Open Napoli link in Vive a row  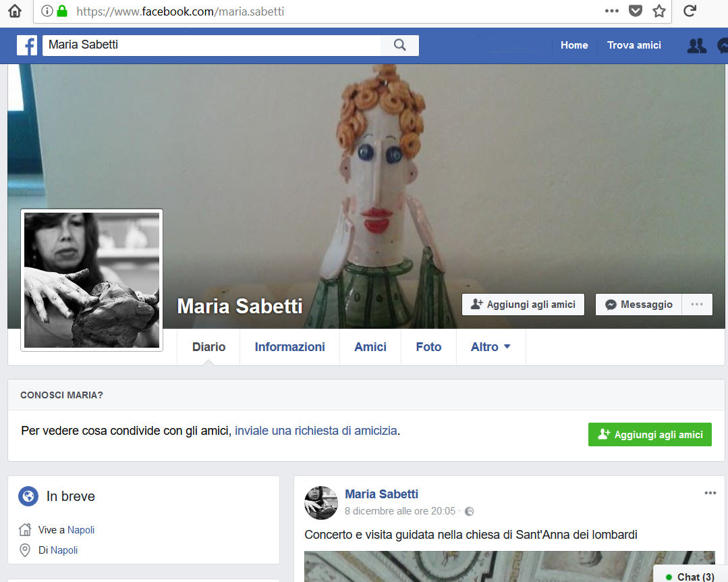(x=81, y=529)
